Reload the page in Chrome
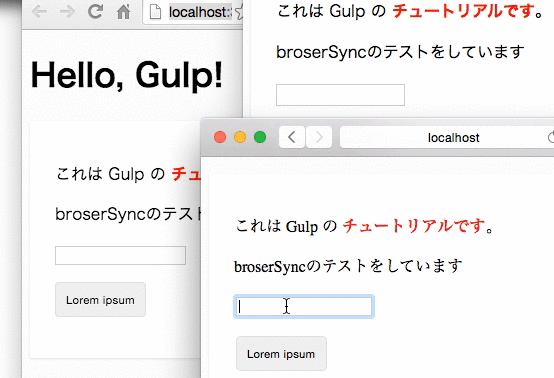 tap(95, 11)
